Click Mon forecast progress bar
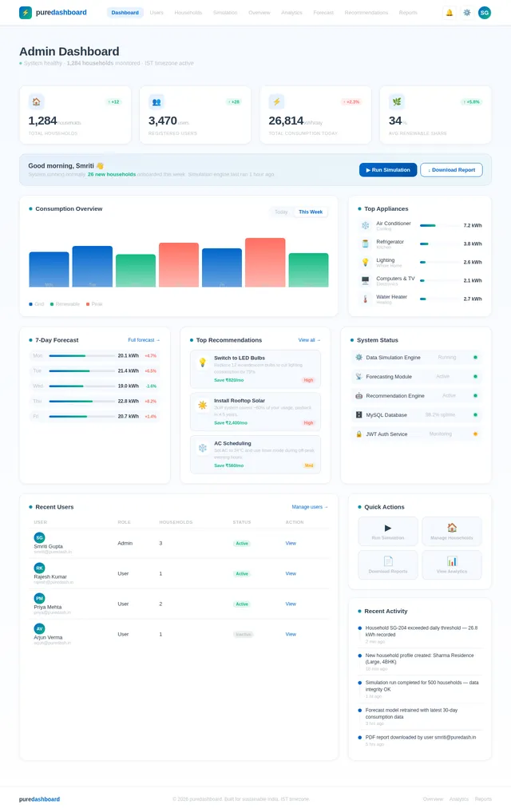This screenshot has width=511, height=812. coord(81,356)
